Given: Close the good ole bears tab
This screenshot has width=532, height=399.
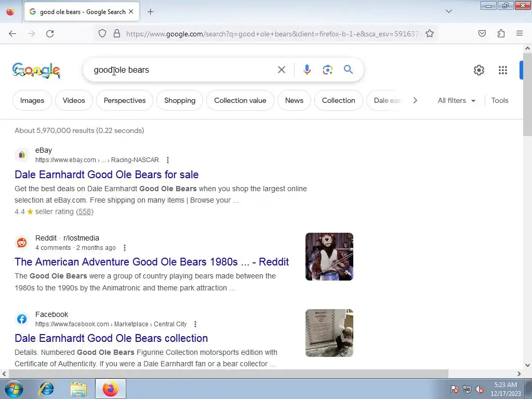Looking at the screenshot, I should [131, 11].
